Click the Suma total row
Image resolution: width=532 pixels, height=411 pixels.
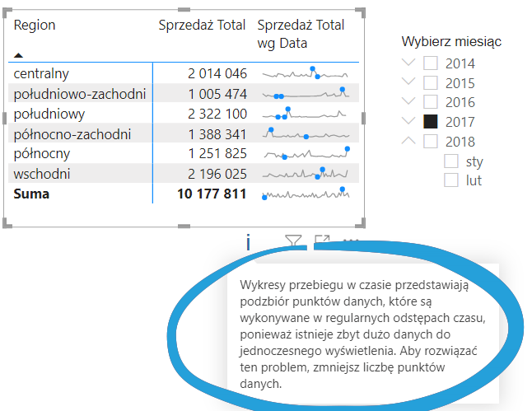[x=31, y=194]
